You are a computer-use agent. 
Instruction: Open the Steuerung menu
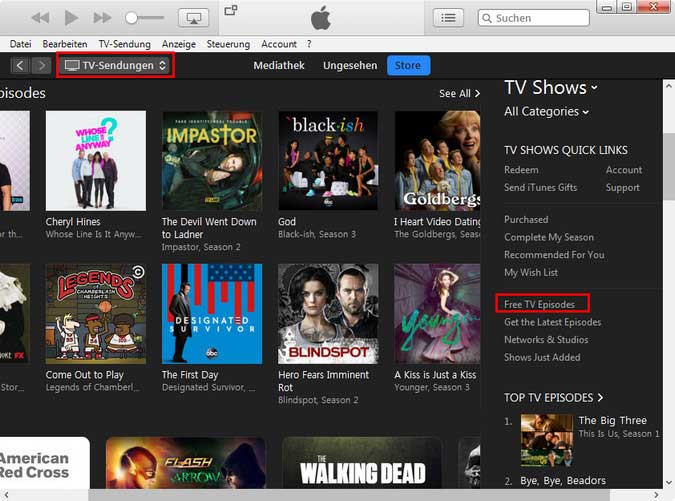(228, 44)
